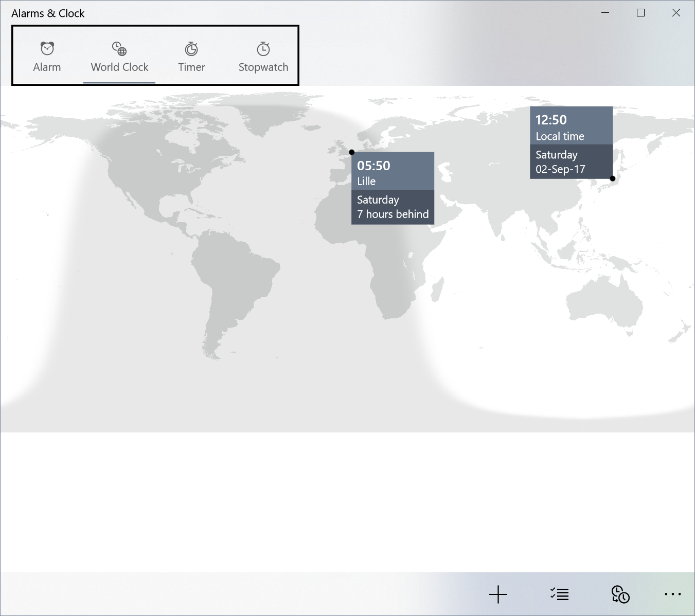Select the World Clock globe icon

[119, 49]
